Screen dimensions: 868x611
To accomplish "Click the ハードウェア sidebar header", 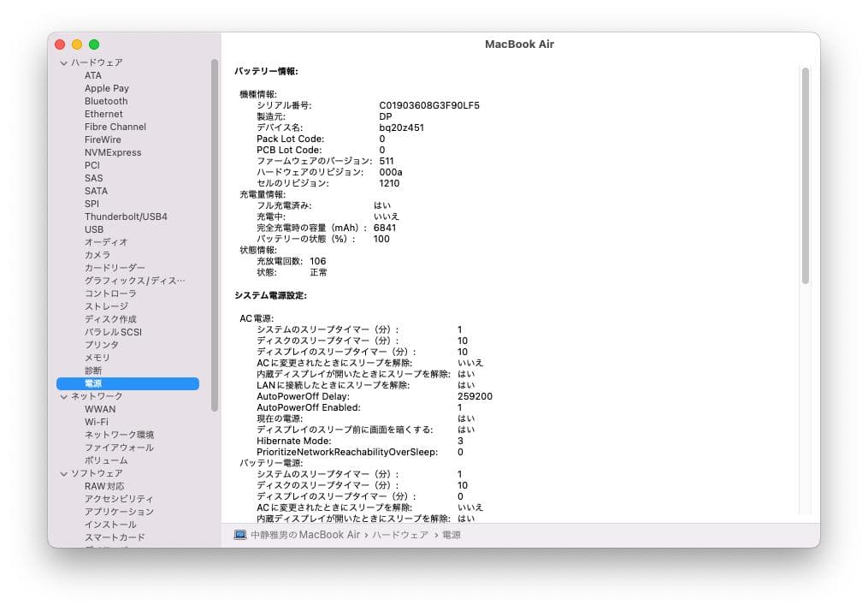I will (x=97, y=62).
